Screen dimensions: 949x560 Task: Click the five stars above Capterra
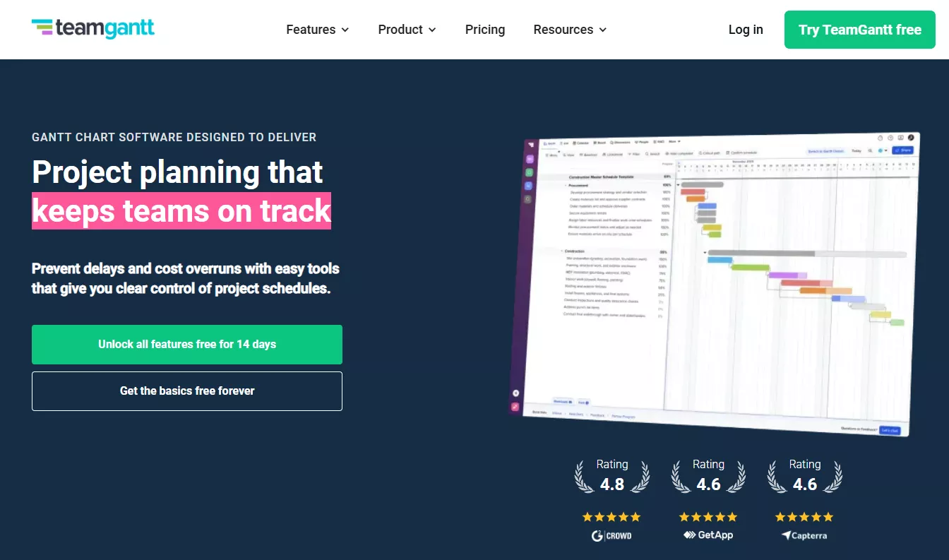coord(804,517)
